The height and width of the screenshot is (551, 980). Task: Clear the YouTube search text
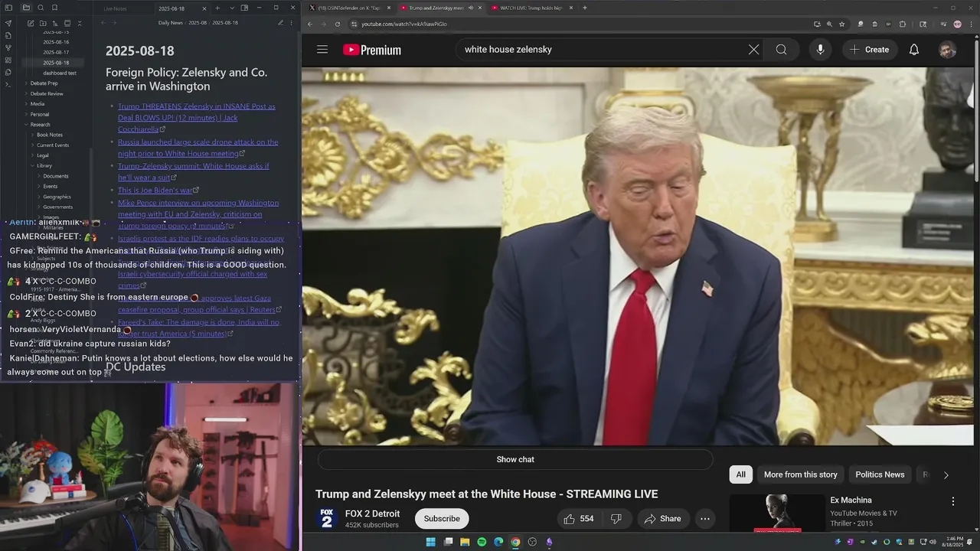pos(753,50)
